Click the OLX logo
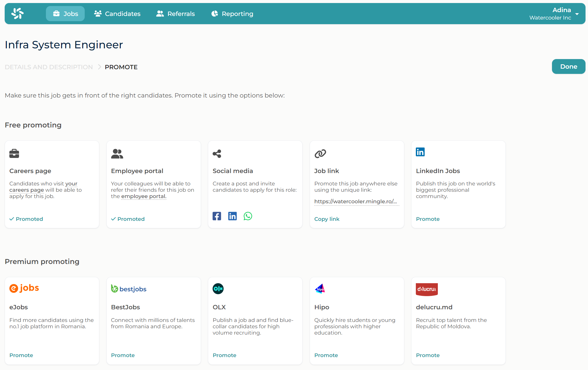 coord(218,289)
